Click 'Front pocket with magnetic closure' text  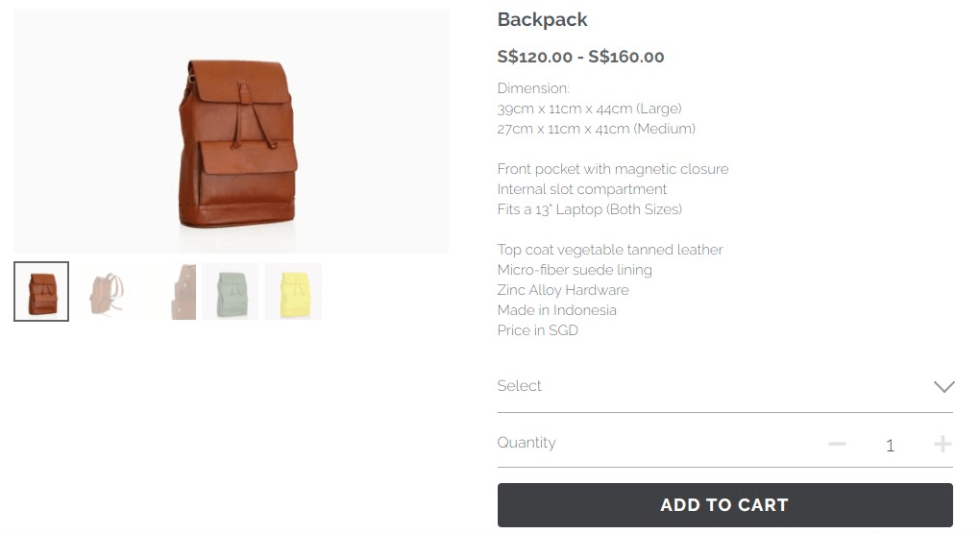tap(613, 169)
